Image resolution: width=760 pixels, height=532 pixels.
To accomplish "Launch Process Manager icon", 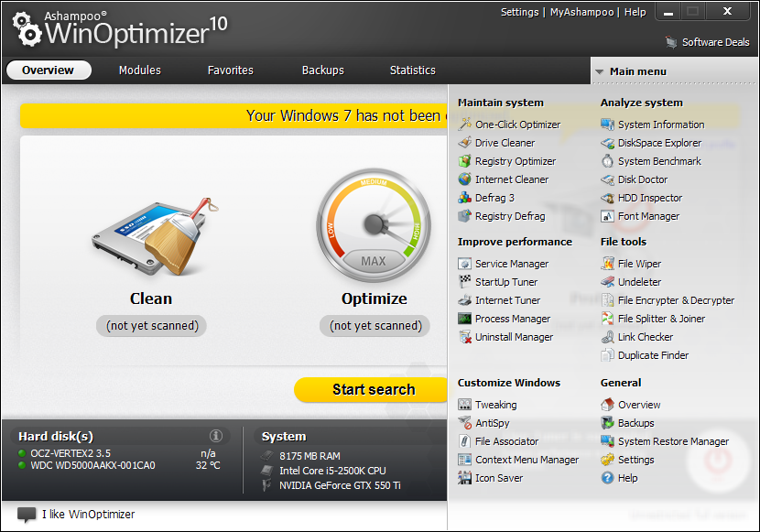I will [x=465, y=319].
